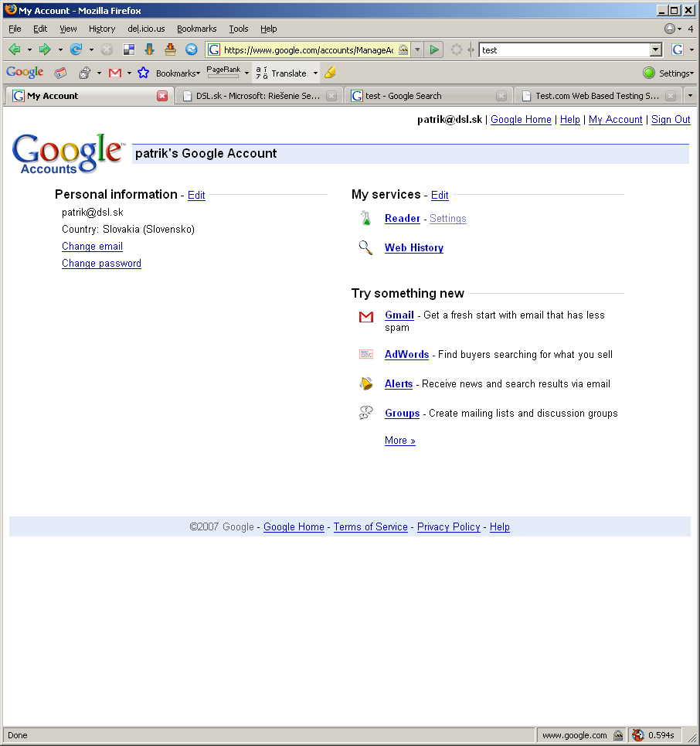Switch to the DSL.sk - Microsoft tab
This screenshot has height=746, width=700.
click(x=258, y=96)
